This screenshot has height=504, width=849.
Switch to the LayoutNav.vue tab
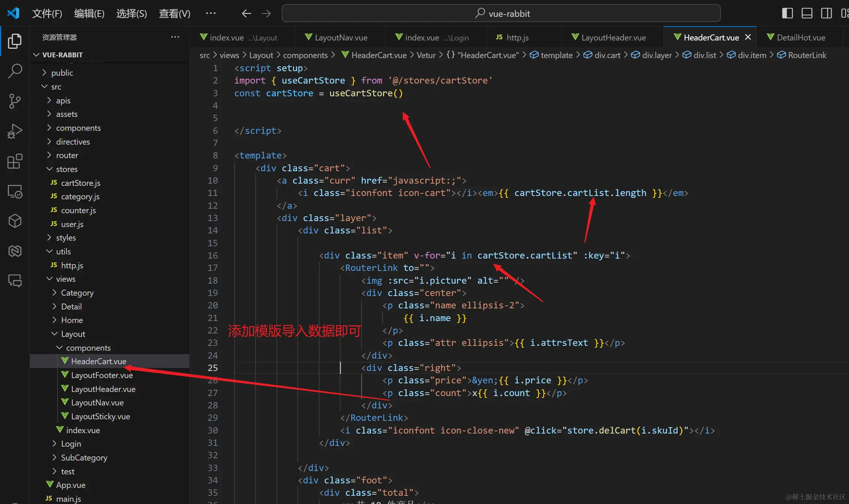tap(341, 37)
